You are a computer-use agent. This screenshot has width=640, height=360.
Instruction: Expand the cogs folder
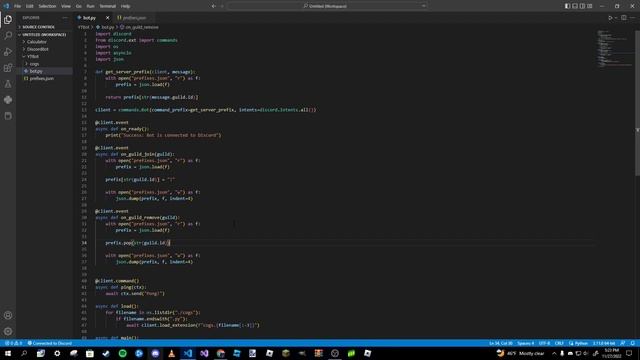tap(44, 64)
